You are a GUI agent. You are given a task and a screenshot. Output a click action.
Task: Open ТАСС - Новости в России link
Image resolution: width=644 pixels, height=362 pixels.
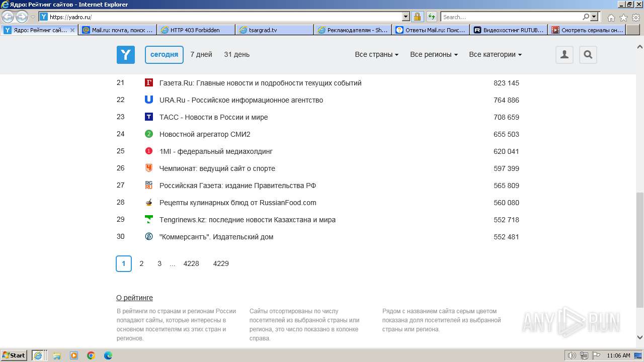coord(213,117)
